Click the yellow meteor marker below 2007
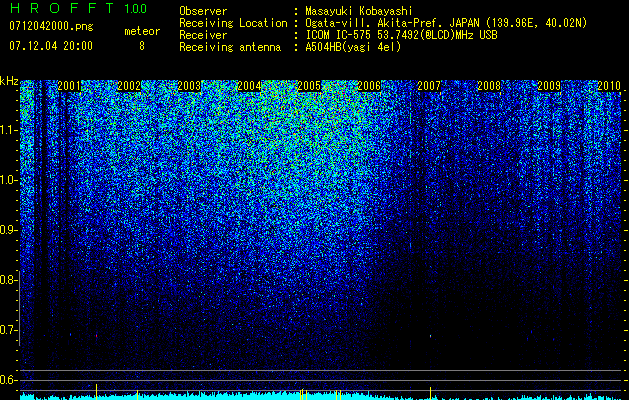Image resolution: width=629 pixels, height=400 pixels. click(430, 393)
